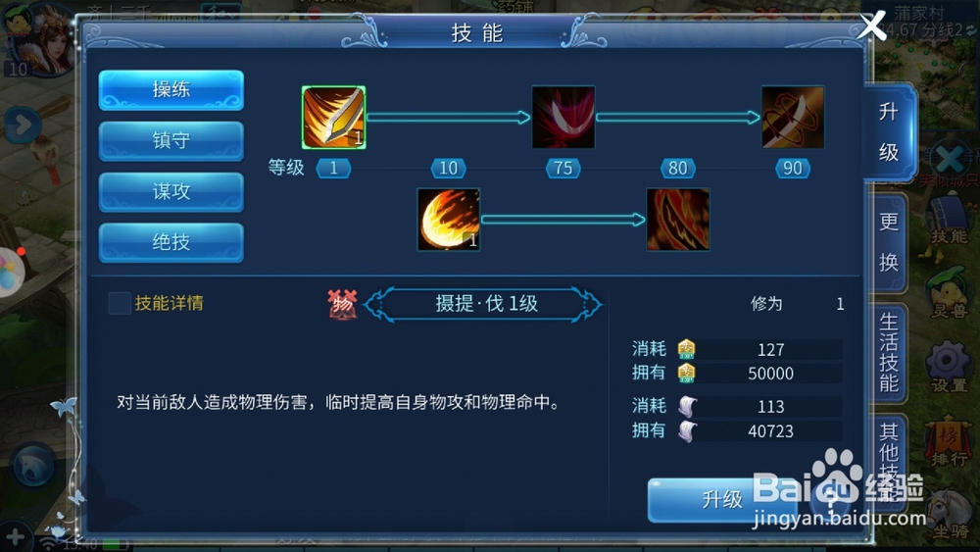Switch to the 谋攻 skill category

click(171, 192)
